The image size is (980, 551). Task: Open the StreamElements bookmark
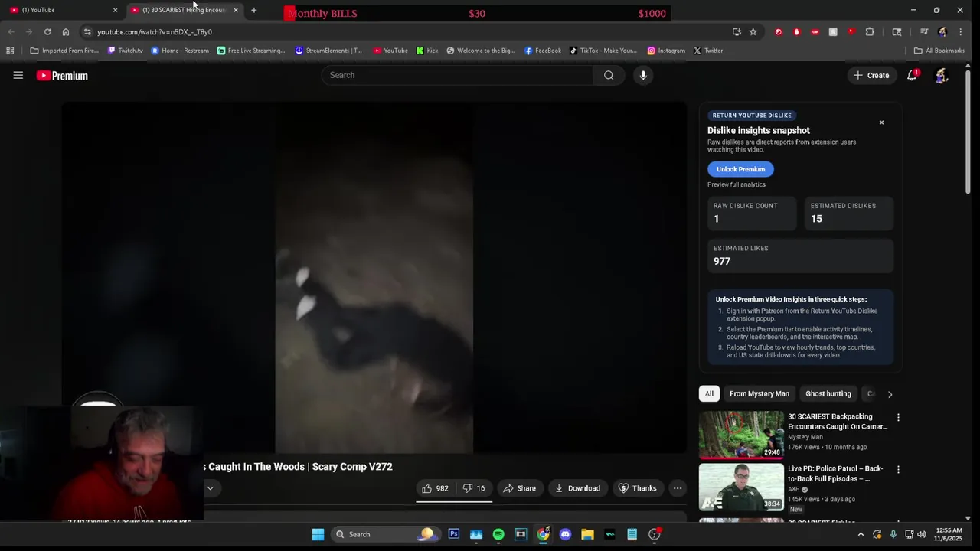pos(328,51)
